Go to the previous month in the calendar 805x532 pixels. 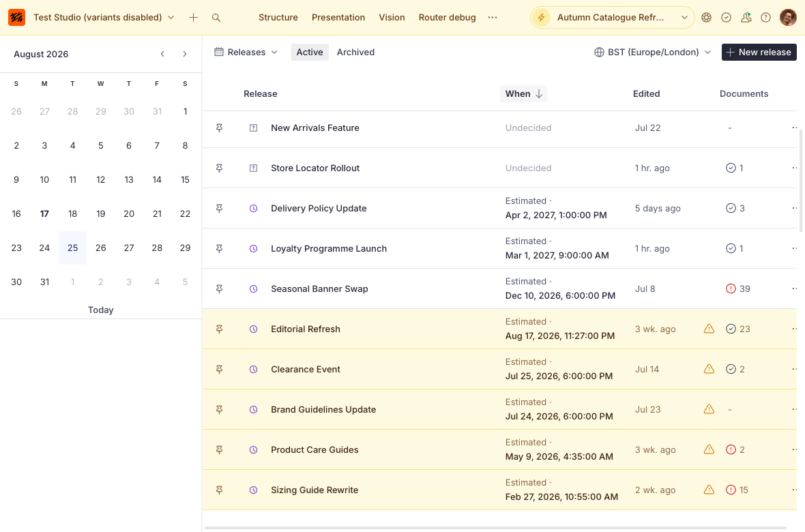(x=162, y=54)
